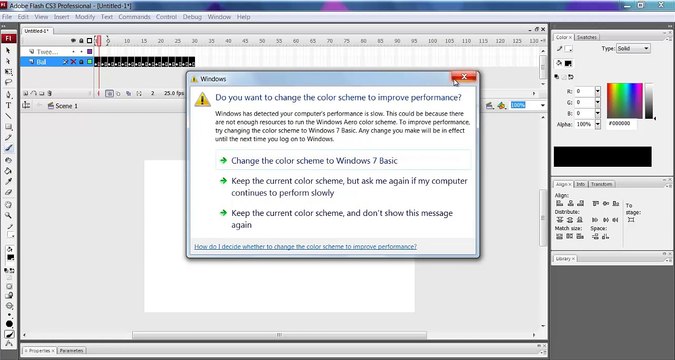Viewport: 675px width, 360px height.
Task: Toggle Show All Layers as Outlines box
Action: (x=90, y=40)
